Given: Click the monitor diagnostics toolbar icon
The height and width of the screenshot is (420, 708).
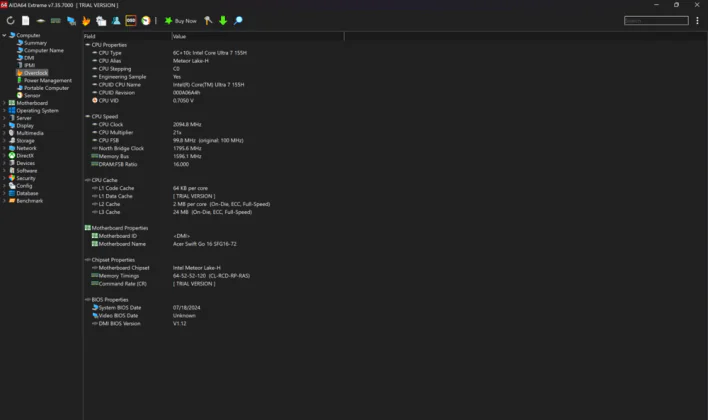Looking at the screenshot, I should tap(71, 21).
